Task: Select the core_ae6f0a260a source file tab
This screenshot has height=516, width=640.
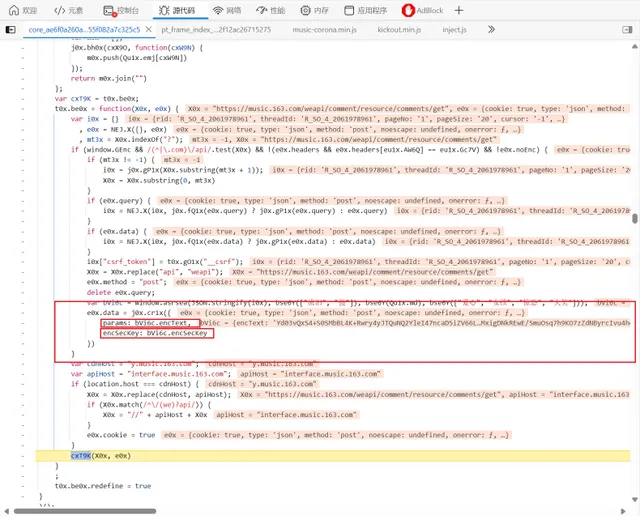Action: click(x=84, y=29)
